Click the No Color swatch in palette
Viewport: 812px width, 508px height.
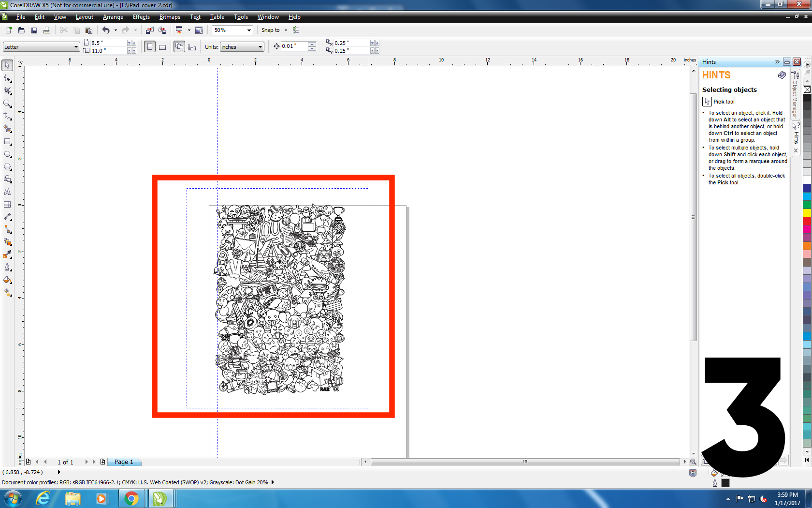point(807,90)
